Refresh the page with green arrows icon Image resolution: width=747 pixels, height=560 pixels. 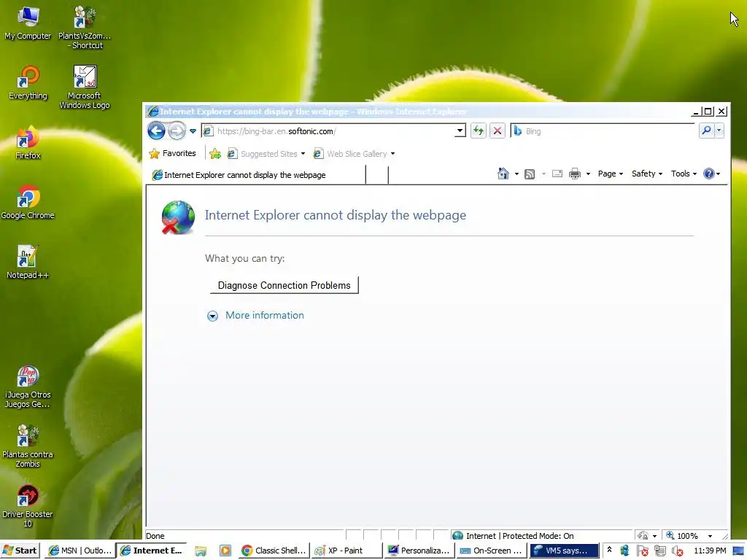click(479, 131)
